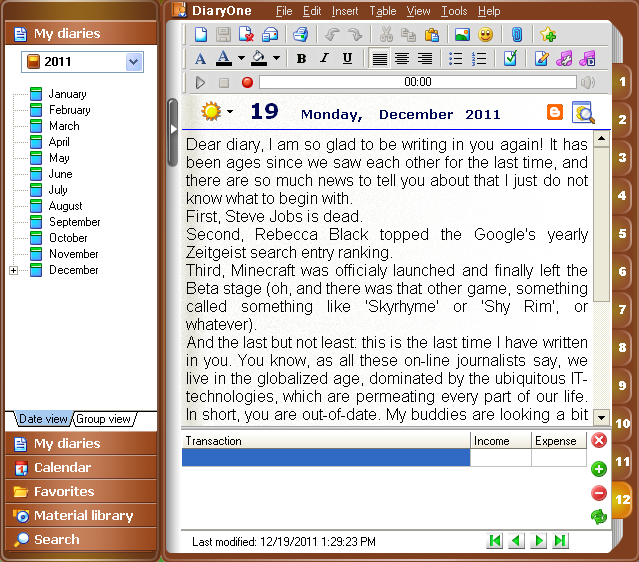Open the weather sun dropdown arrow
Screen dimensions: 639x562
(230, 111)
